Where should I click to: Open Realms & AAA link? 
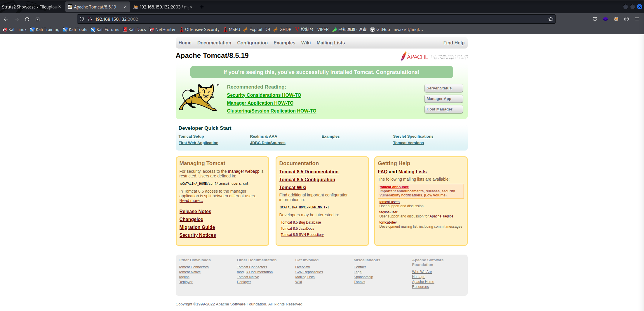pyautogui.click(x=264, y=136)
